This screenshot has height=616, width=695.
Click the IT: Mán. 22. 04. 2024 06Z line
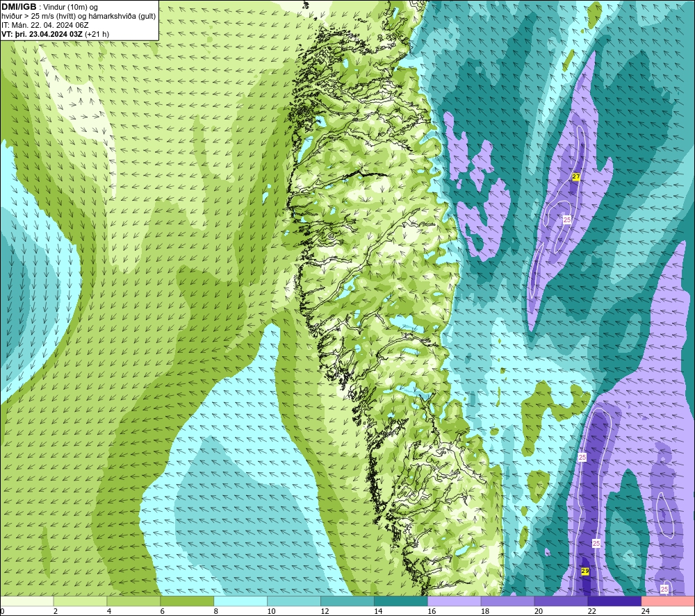pos(44,25)
